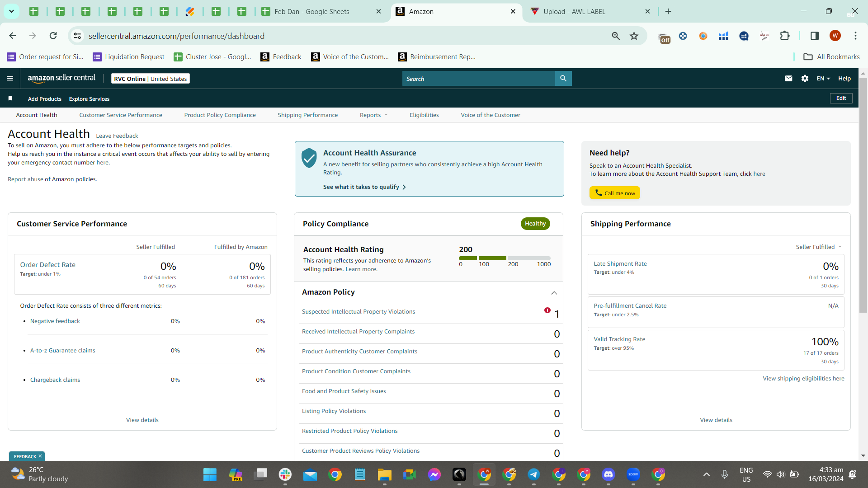Viewport: 868px width, 488px height.
Task: Click the Account Health Rating bar
Action: [x=505, y=258]
